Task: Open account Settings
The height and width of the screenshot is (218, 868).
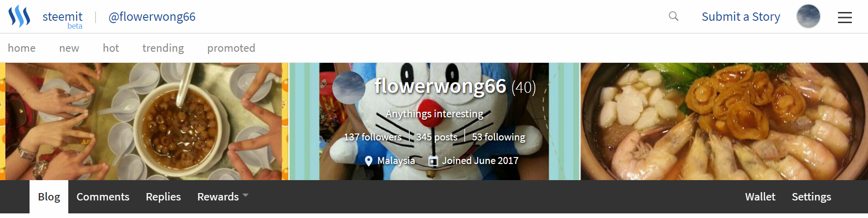Action: click(811, 197)
